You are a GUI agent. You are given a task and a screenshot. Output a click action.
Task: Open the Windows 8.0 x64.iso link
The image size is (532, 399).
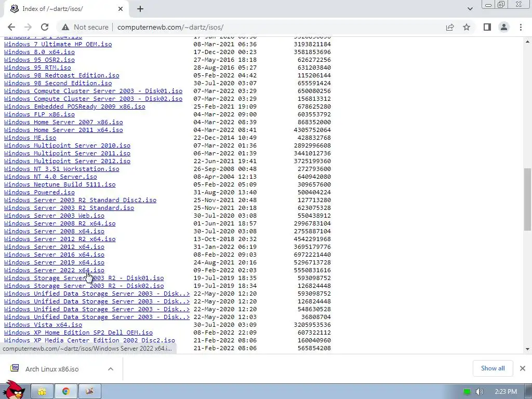39,52
